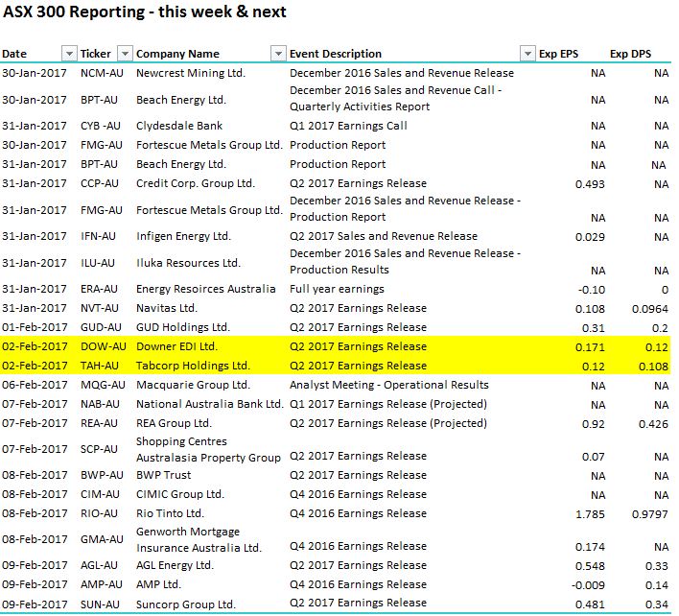This screenshot has width=679, height=616.
Task: Select the 0.493 Exp EPS value
Action: [590, 184]
